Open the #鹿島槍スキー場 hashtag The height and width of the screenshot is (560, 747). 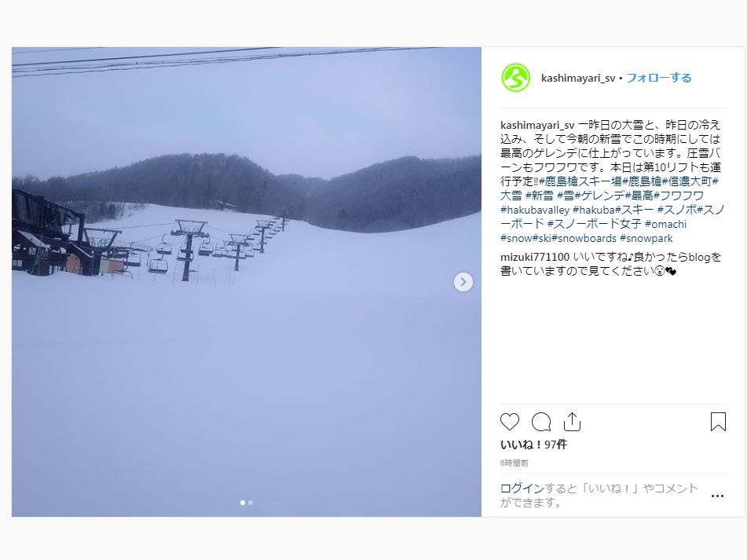pyautogui.click(x=580, y=181)
